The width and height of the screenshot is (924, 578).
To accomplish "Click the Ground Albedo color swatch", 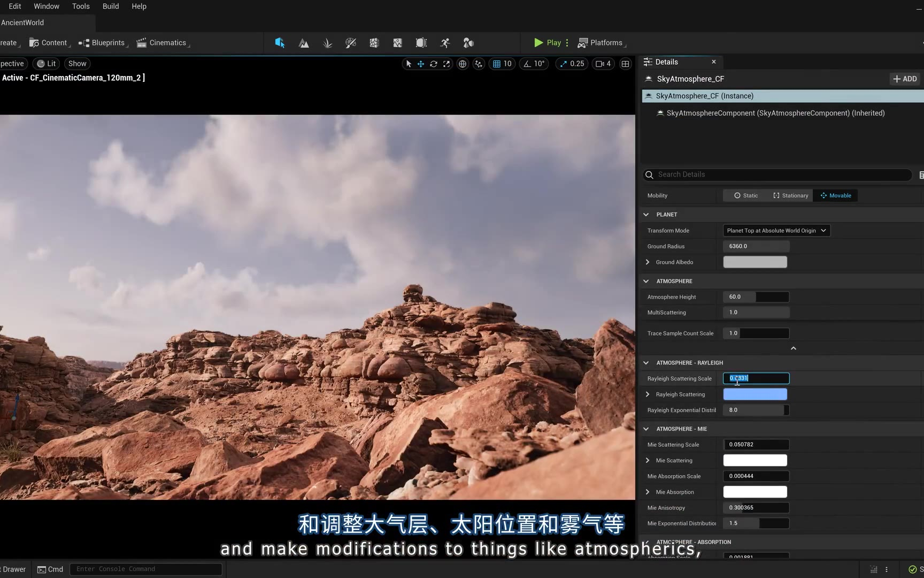I will pyautogui.click(x=755, y=262).
